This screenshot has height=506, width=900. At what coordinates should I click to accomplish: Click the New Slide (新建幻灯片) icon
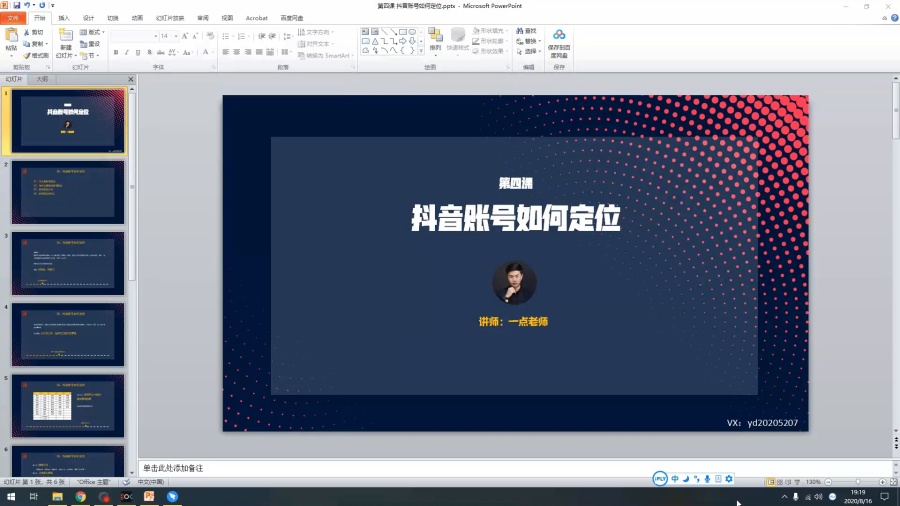tap(66, 36)
